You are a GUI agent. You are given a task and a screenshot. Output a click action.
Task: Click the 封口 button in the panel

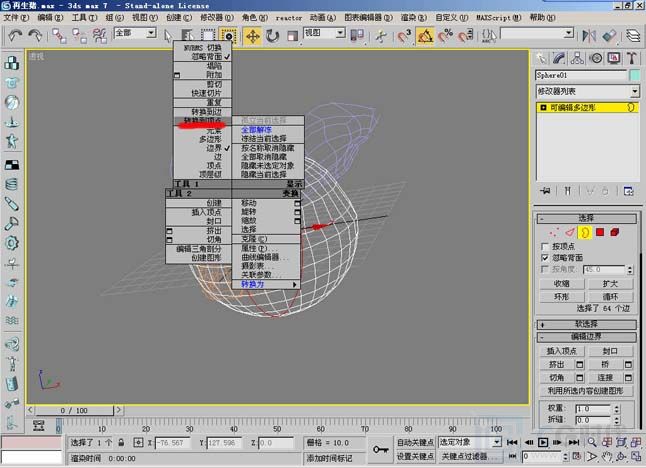click(610, 351)
